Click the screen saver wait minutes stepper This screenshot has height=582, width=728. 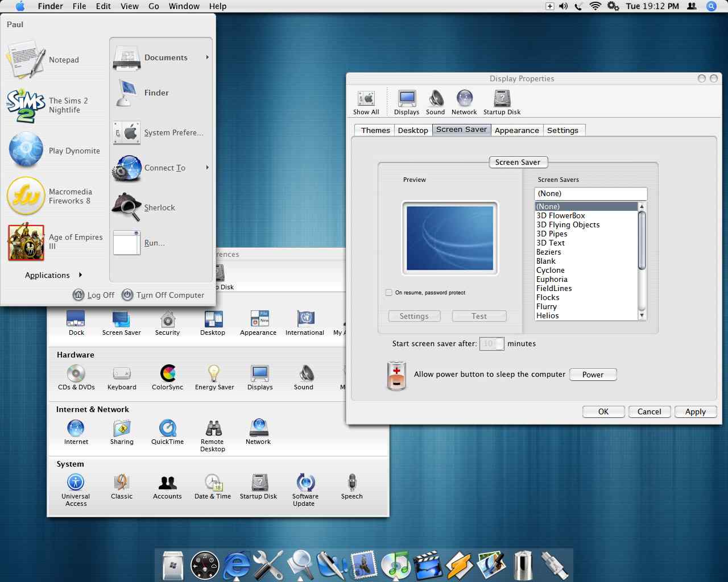(x=499, y=344)
